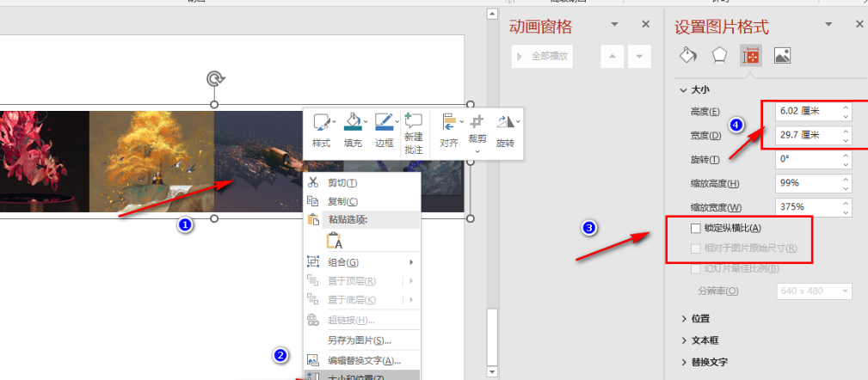
Task: Expand the Position section
Action: click(695, 319)
